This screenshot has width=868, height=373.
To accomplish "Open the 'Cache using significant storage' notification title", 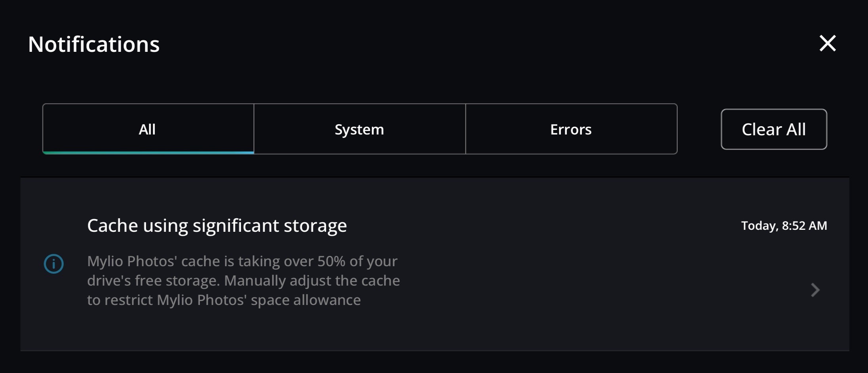I will click(x=217, y=225).
